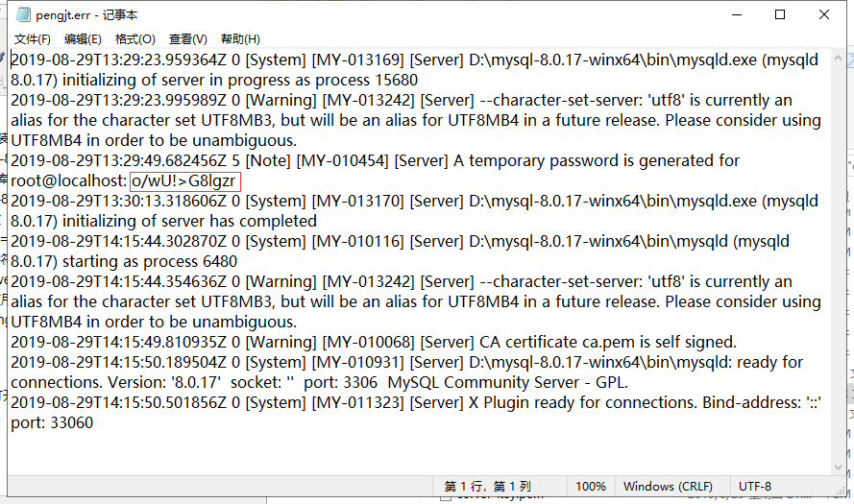This screenshot has height=504, width=854.
Task: Expand the 帮助(H) menu
Action: point(240,39)
